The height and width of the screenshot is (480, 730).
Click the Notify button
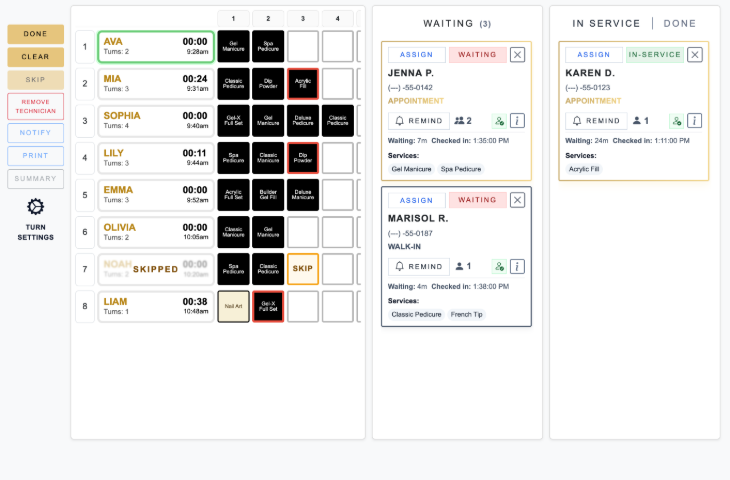35,133
